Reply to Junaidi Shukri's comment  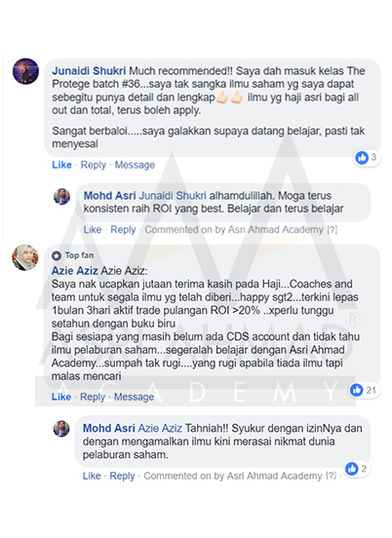(94, 165)
